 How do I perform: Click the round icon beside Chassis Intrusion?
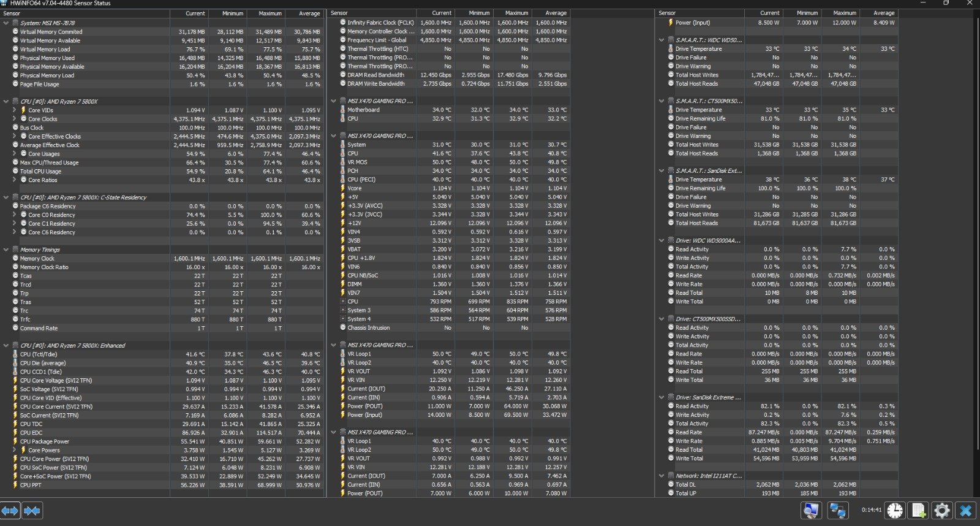(343, 328)
